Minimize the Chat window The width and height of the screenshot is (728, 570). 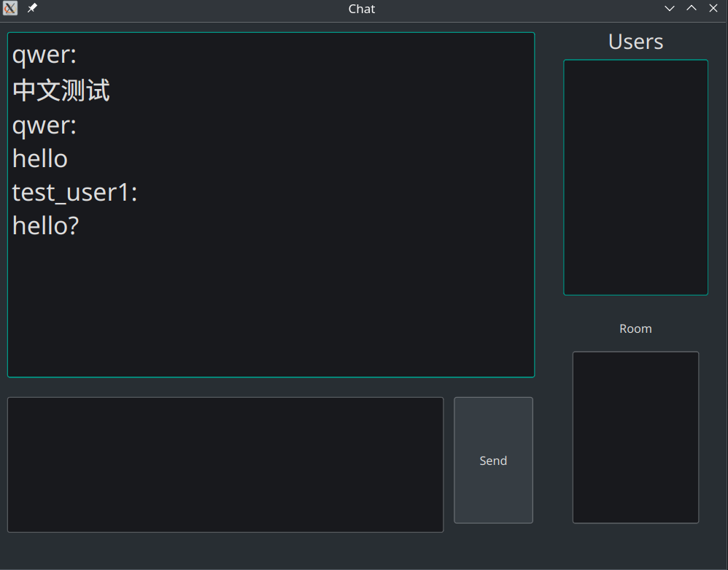[x=670, y=9]
